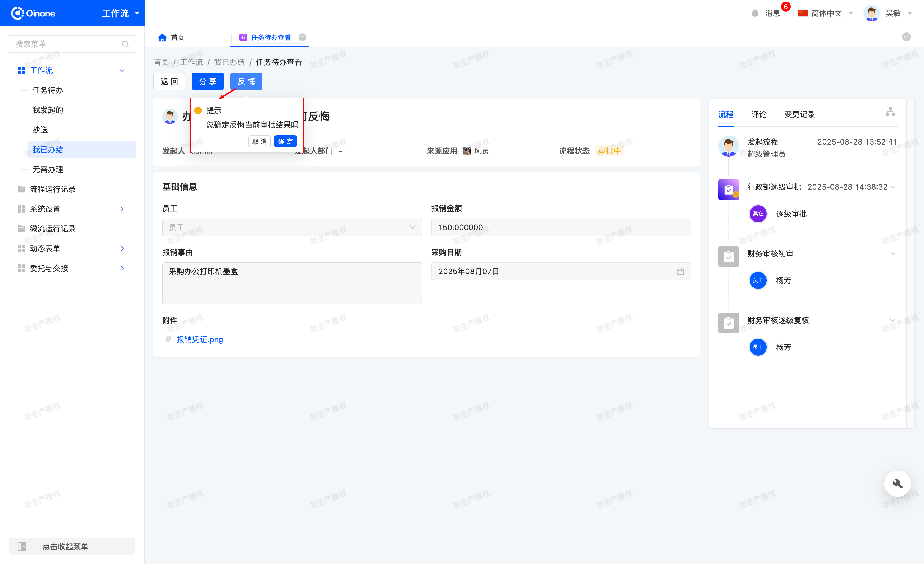Image resolution: width=924 pixels, height=564 pixels.
Task: Open the 报销凭证.png attachment link
Action: tap(199, 339)
